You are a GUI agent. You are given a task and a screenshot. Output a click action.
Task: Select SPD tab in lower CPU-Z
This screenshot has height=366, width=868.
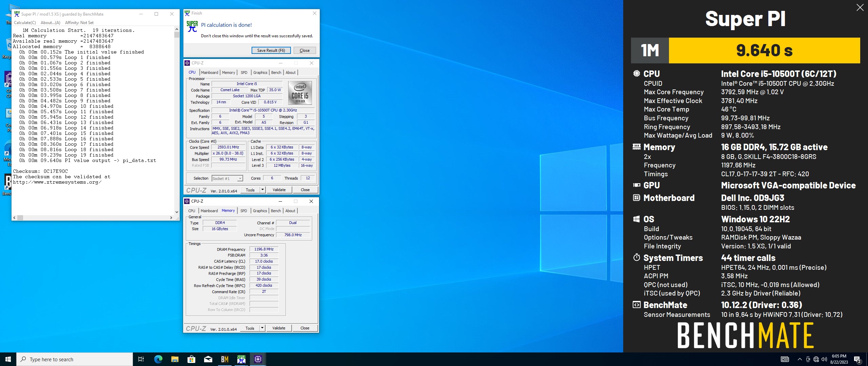244,211
